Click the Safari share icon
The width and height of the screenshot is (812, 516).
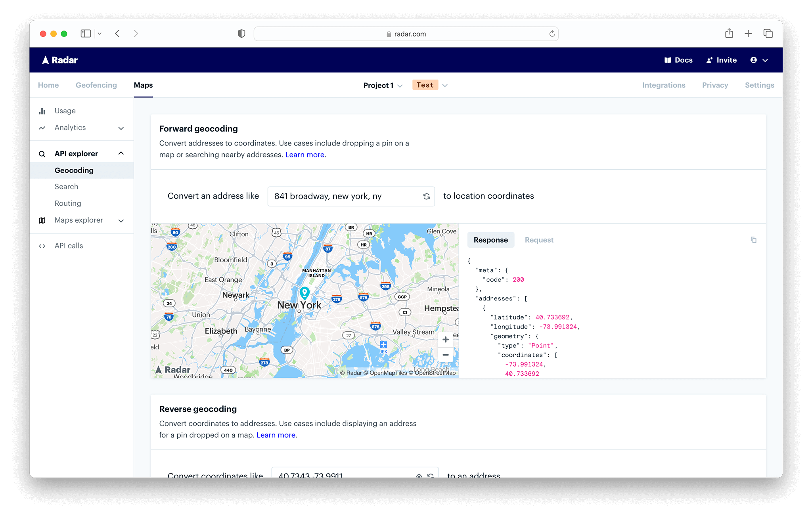[x=729, y=33]
